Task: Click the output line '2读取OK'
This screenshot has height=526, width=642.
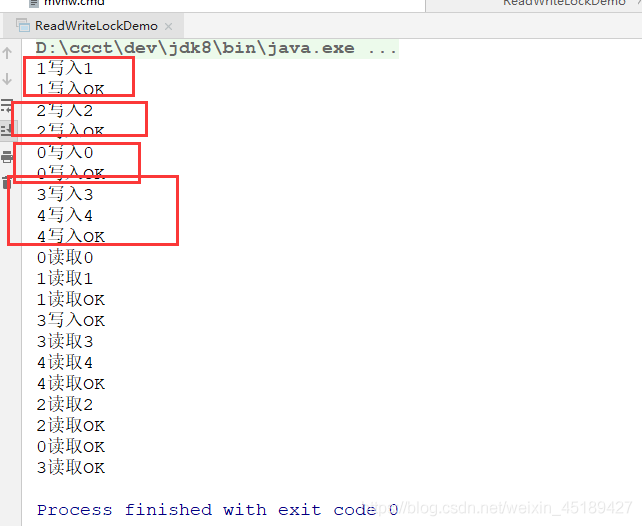Action: click(70, 426)
